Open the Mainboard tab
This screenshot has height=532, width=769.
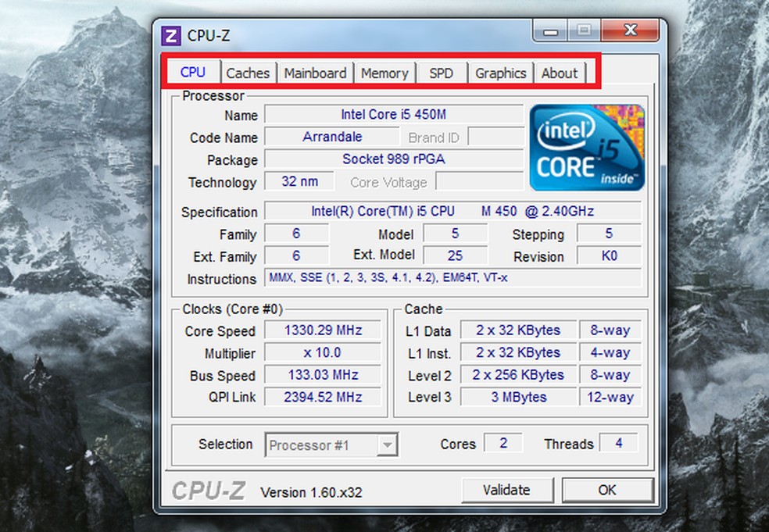pyautogui.click(x=316, y=73)
